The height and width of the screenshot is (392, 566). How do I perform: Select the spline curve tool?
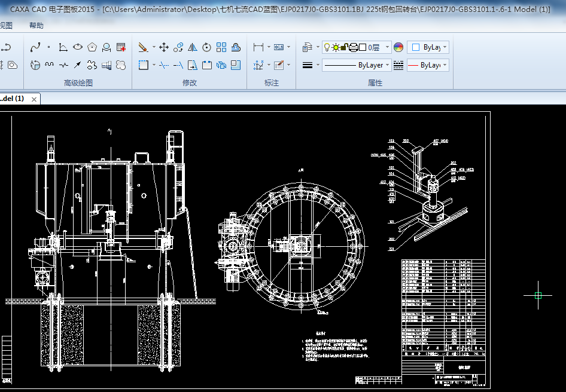[35, 47]
